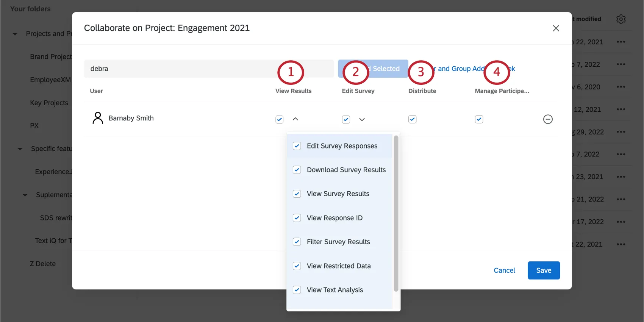This screenshot has height=322, width=644.
Task: Toggle the Edit Survey permission checkbox
Action: point(346,119)
